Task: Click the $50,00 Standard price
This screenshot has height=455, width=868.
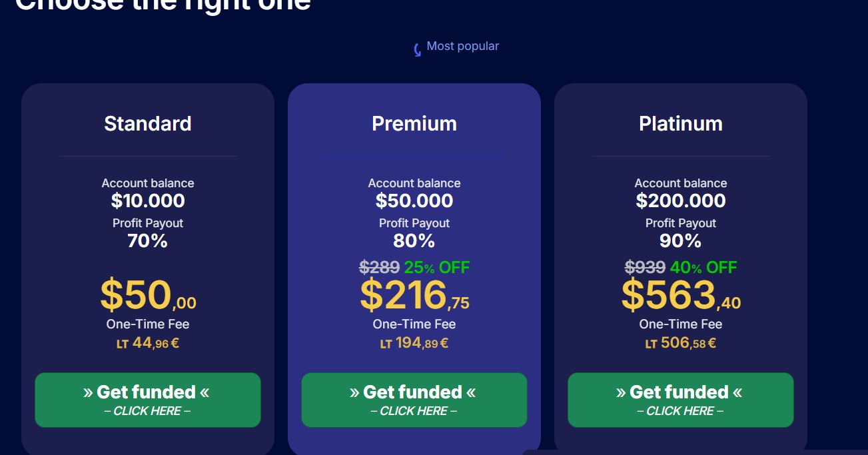Action: point(148,296)
